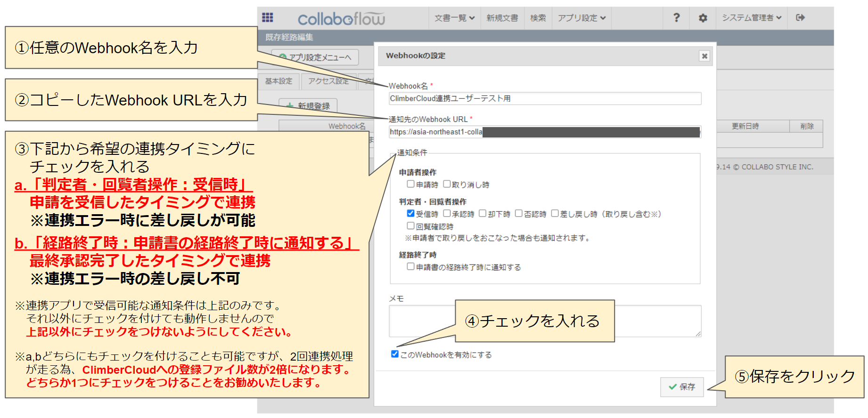Open the 新規文書 menu item

click(x=502, y=18)
